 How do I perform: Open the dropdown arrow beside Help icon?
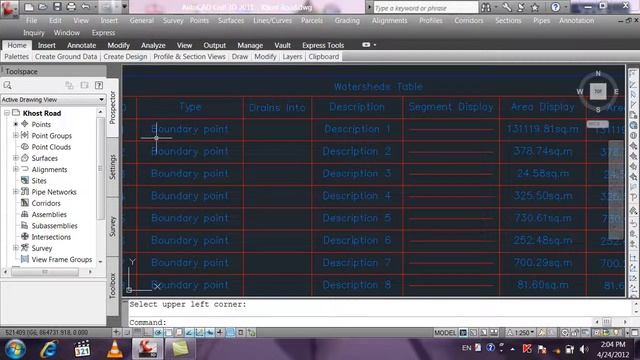tap(565, 7)
